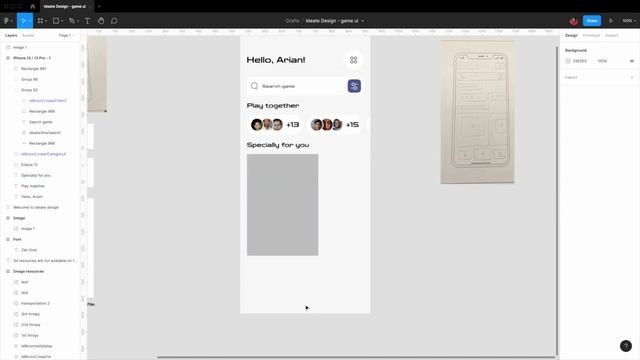Click the +13 players group chip
Image resolution: width=640 pixels, height=360 pixels.
tap(275, 124)
